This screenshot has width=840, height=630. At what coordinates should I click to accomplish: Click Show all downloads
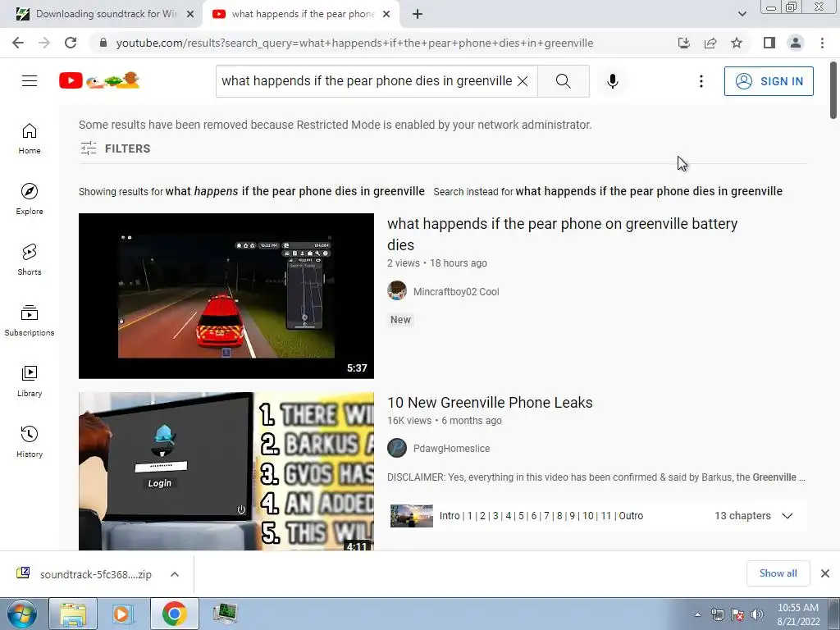click(x=778, y=573)
